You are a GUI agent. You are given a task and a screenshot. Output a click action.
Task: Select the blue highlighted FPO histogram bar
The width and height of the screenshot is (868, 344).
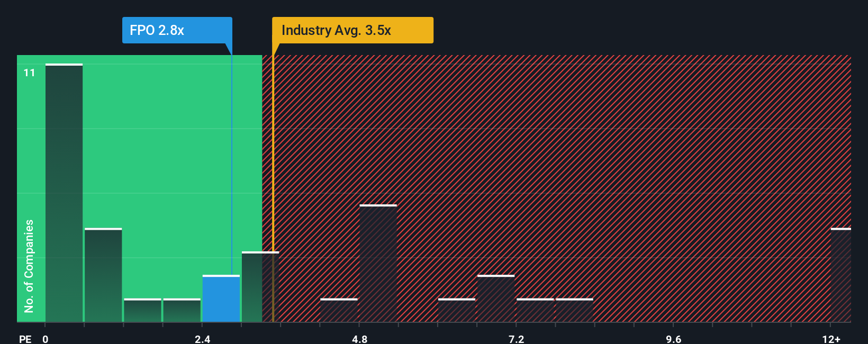pyautogui.click(x=221, y=298)
